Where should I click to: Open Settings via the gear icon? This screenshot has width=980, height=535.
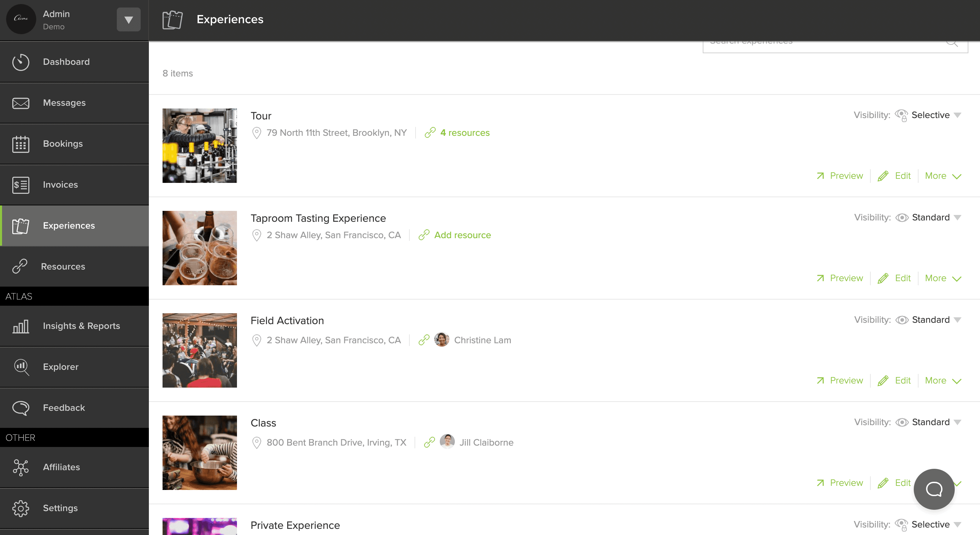(x=20, y=508)
